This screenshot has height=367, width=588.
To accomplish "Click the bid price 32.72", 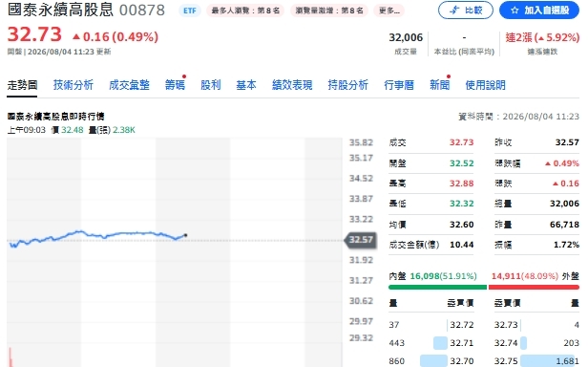I will (x=462, y=325).
